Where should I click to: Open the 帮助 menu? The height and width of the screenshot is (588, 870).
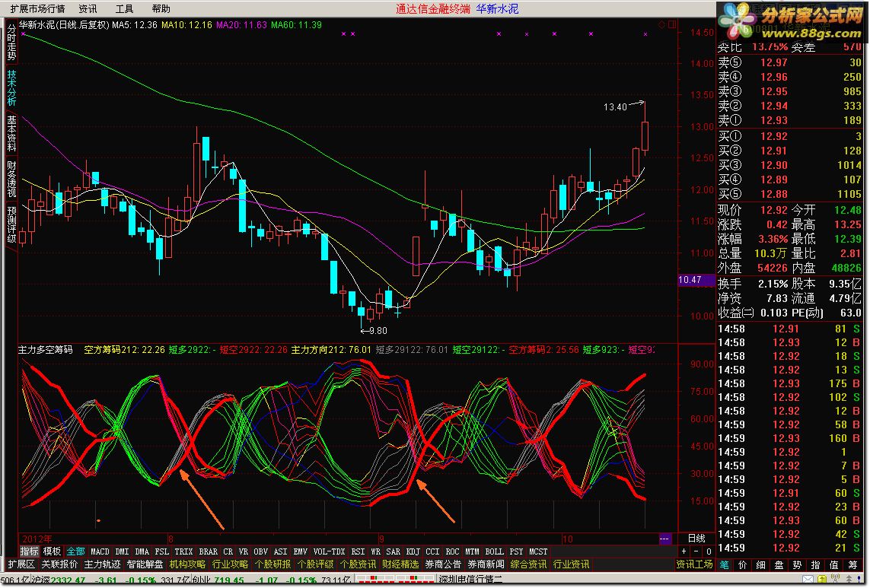pos(161,9)
